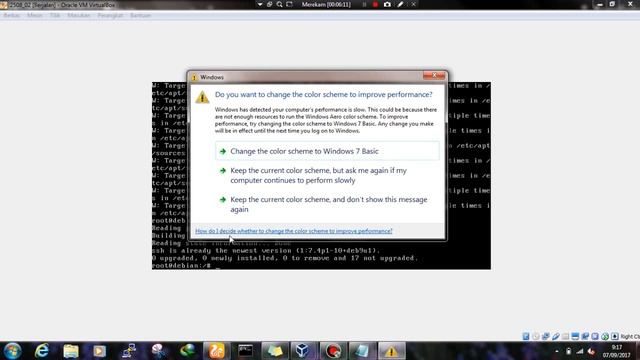Click the battery icon in system tray
640x360 pixels.
(568, 351)
